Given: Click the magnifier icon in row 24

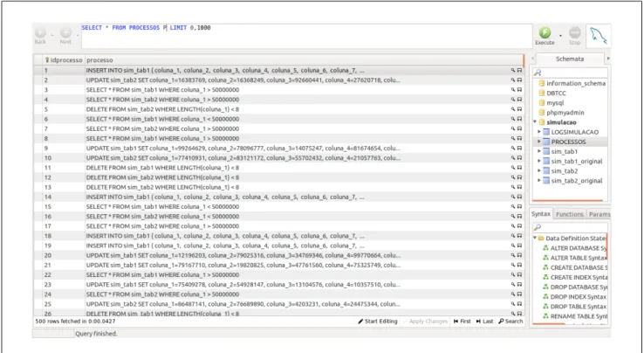Looking at the screenshot, I should [513, 294].
